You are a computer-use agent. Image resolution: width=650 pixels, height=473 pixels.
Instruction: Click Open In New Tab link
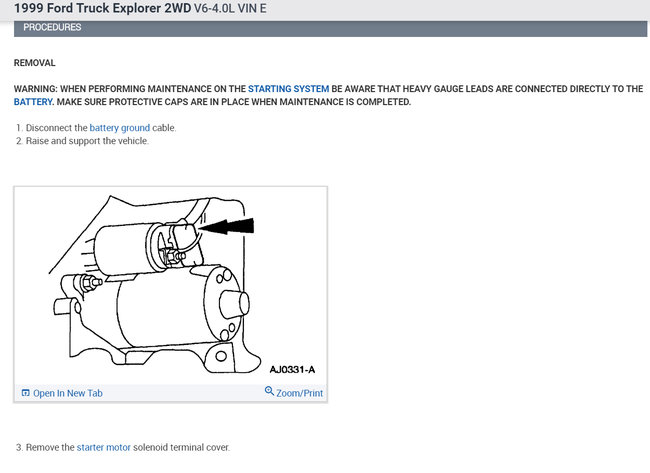(68, 393)
